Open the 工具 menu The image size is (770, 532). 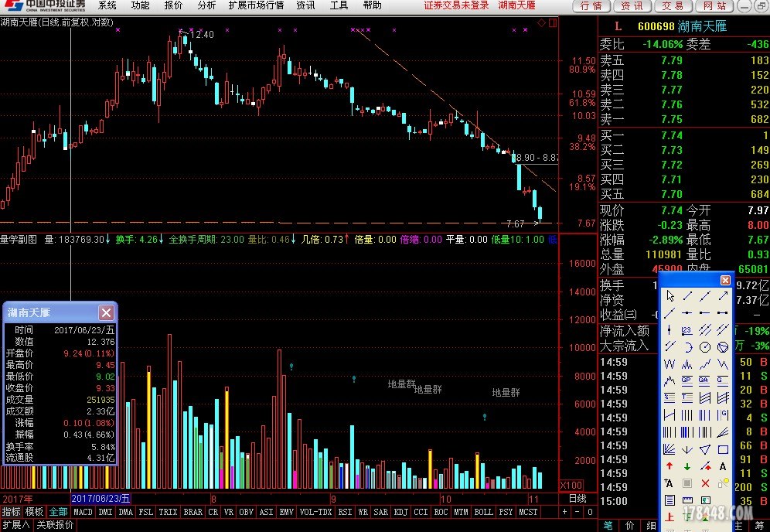[x=339, y=5]
